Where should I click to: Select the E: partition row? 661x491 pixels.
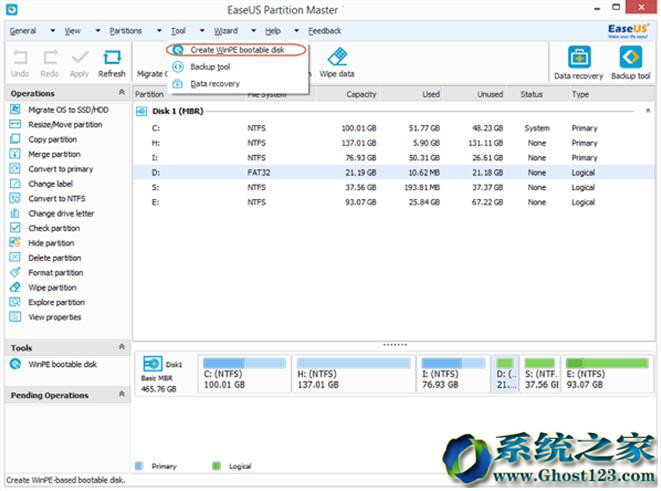click(394, 202)
